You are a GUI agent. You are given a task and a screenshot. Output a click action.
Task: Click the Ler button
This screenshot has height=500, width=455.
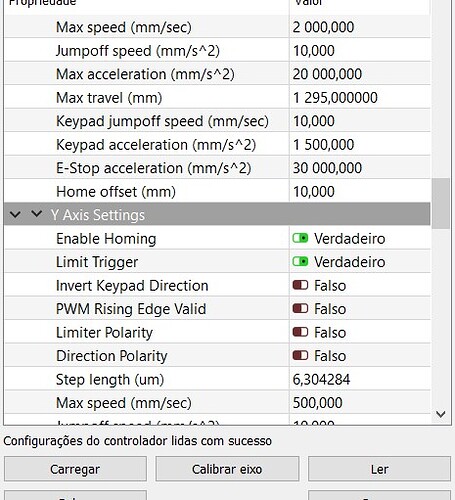click(379, 469)
